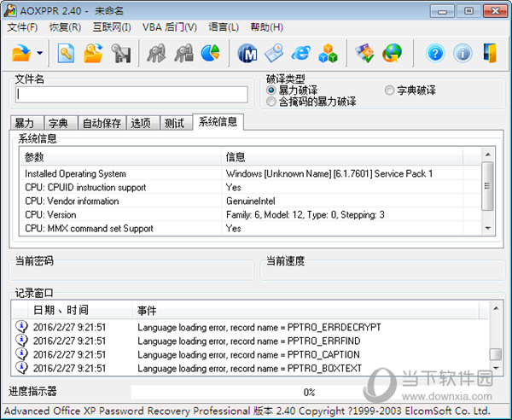Click the key with floppy disk icon

tap(120, 53)
